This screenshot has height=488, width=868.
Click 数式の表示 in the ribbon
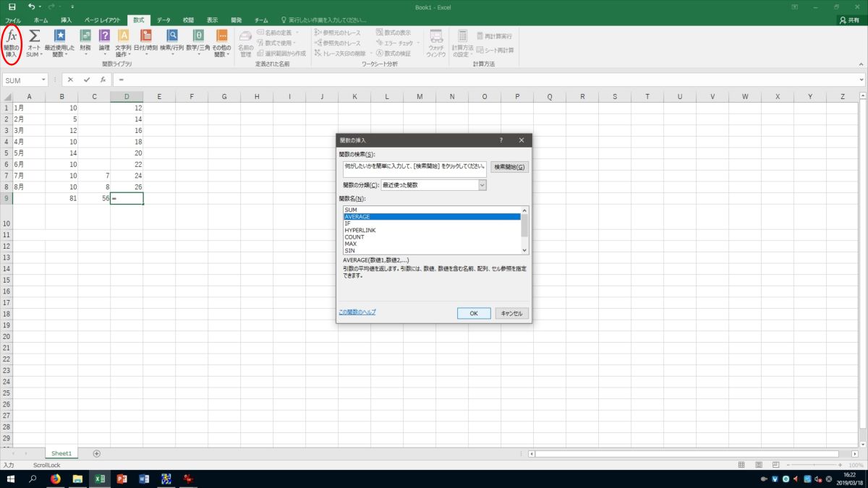coord(393,33)
